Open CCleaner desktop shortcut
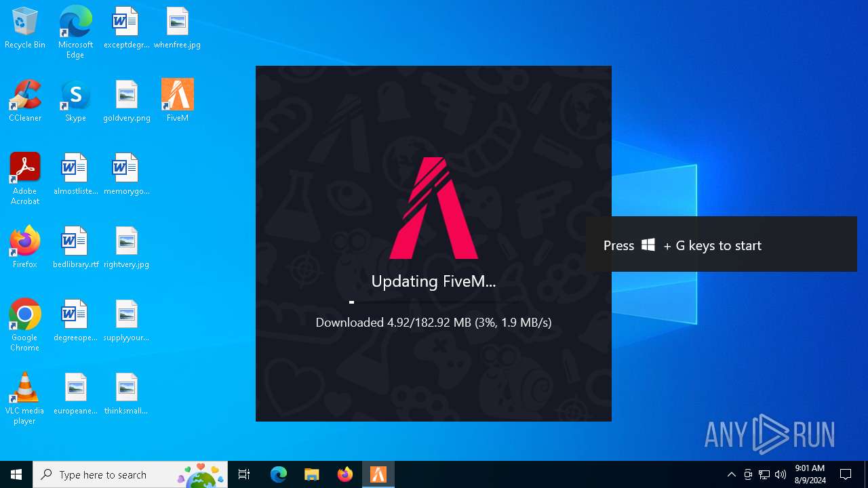 (25, 102)
